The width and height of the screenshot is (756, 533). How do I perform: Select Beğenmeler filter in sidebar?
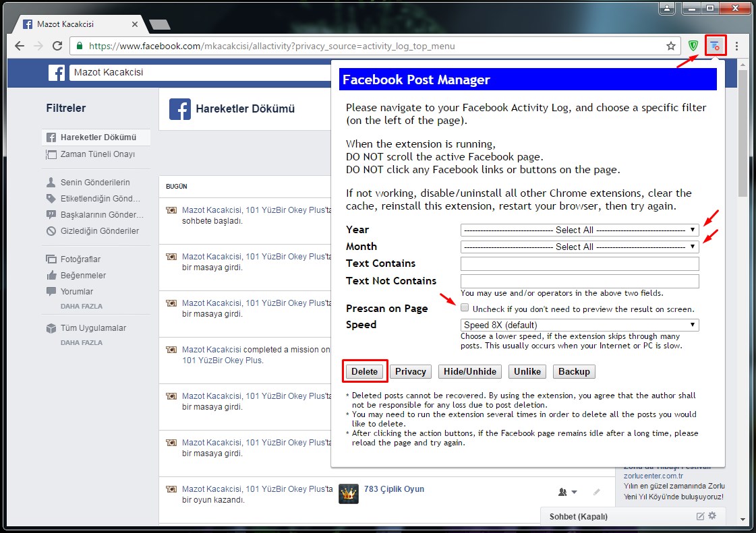tap(82, 276)
